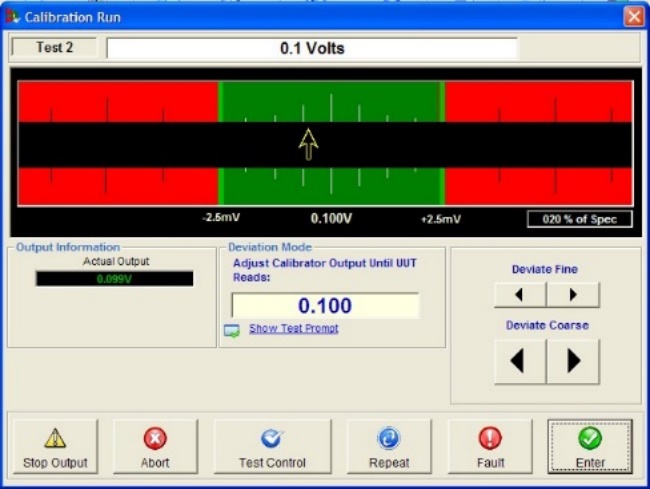Image resolution: width=650 pixels, height=489 pixels.
Task: Click the Calibration Run title bar icon
Action: [12, 16]
